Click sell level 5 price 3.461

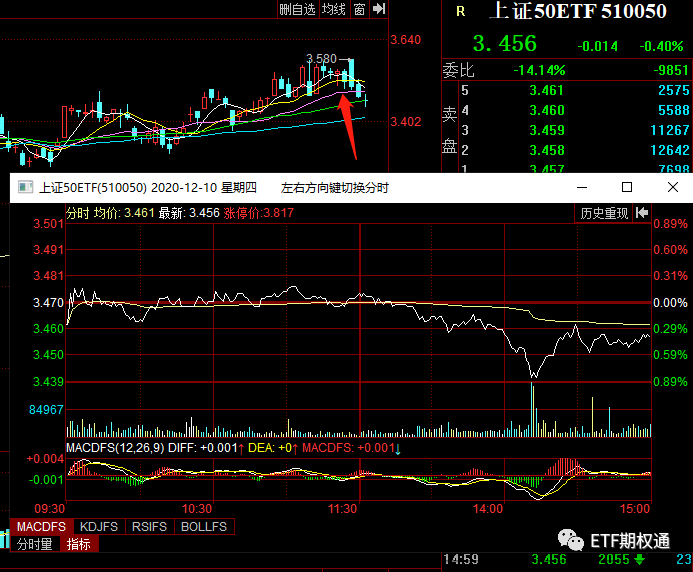coord(547,90)
